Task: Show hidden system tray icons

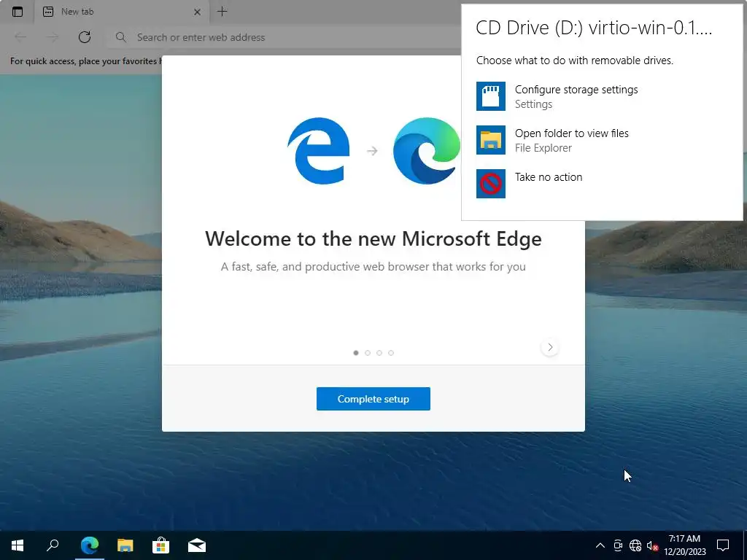Action: click(x=600, y=545)
